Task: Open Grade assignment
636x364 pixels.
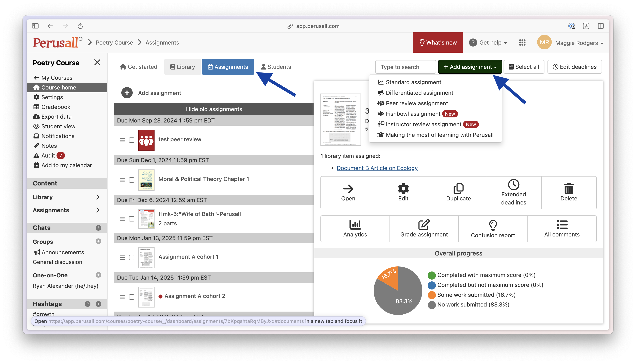Action: 424,229
